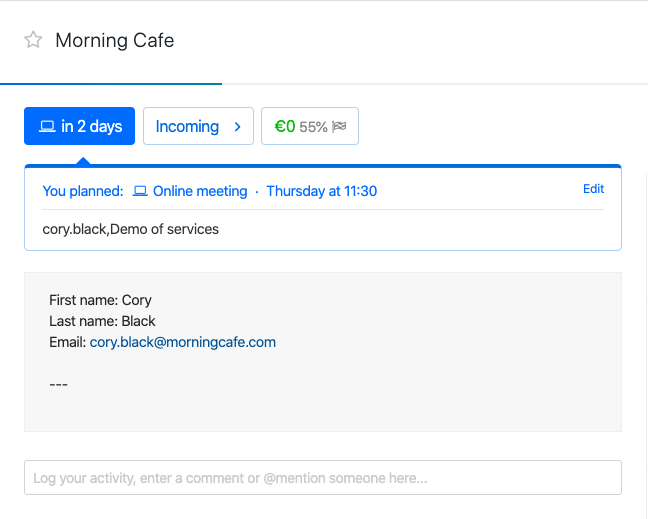Screen dimensions: 648x519
Task: Click the checkered flag icon beside 55%
Action: pos(338,127)
